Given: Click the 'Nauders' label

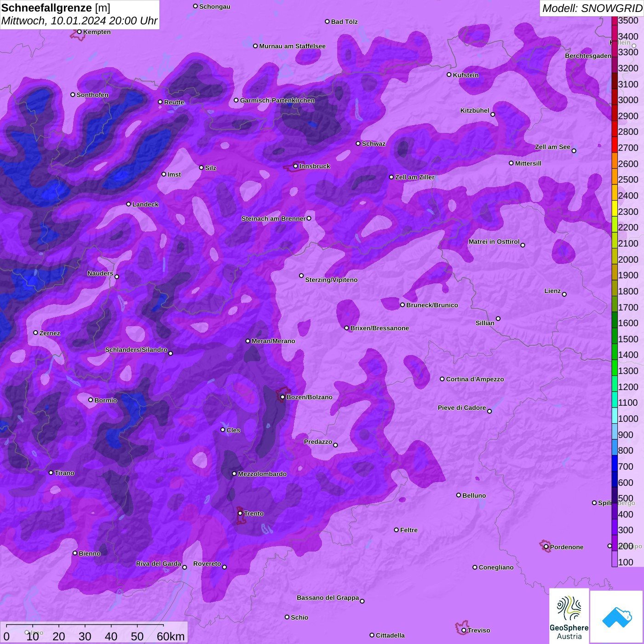Looking at the screenshot, I should pyautogui.click(x=100, y=273).
